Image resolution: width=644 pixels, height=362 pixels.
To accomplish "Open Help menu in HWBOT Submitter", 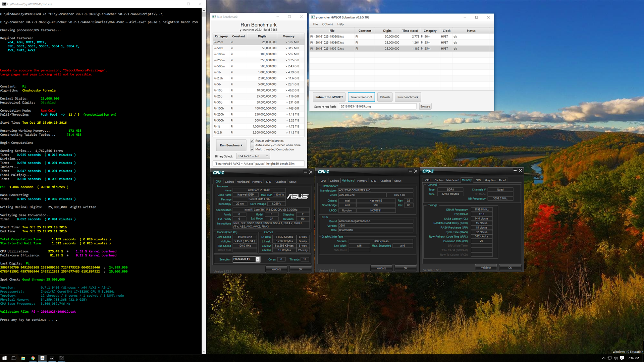I will tap(340, 24).
